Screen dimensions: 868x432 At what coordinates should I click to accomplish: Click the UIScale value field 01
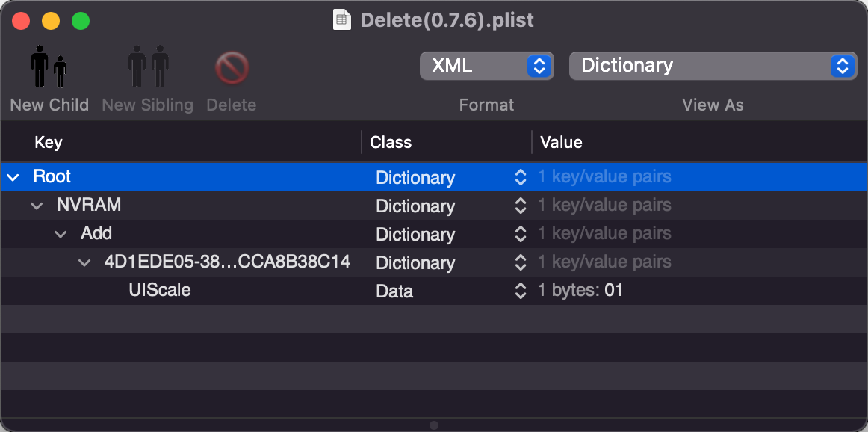click(613, 290)
